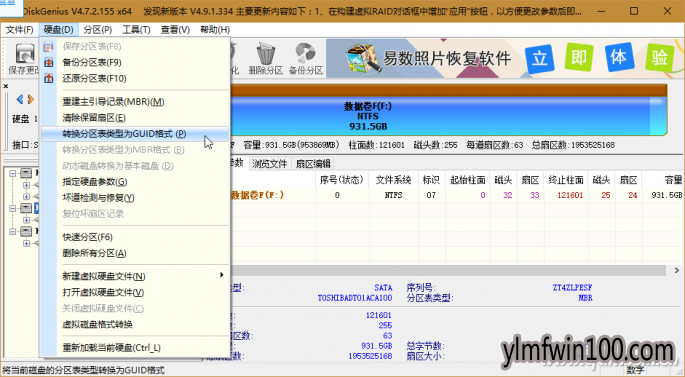Maximize the DiskGenius window

[x=634, y=11]
